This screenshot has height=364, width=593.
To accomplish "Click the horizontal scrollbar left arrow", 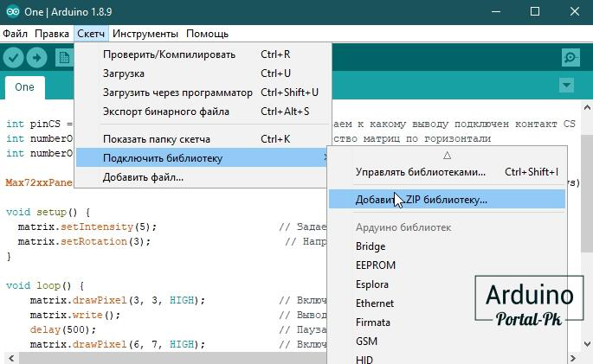I will point(11,358).
